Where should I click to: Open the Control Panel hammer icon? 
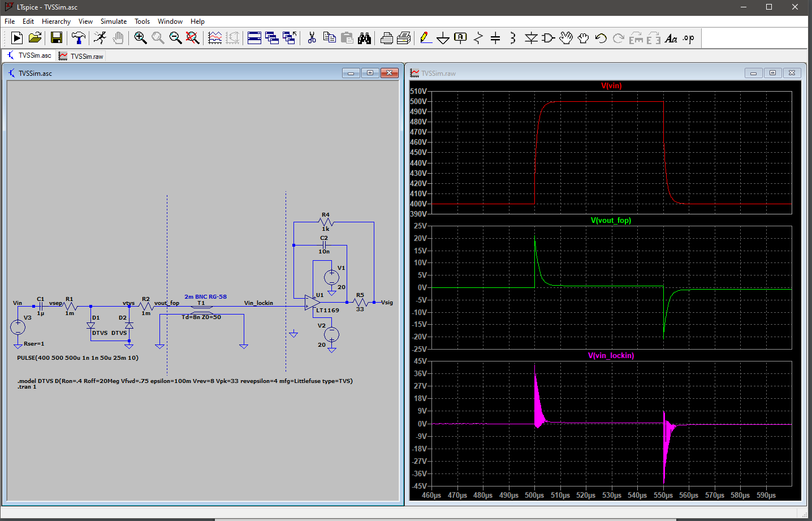(x=78, y=38)
